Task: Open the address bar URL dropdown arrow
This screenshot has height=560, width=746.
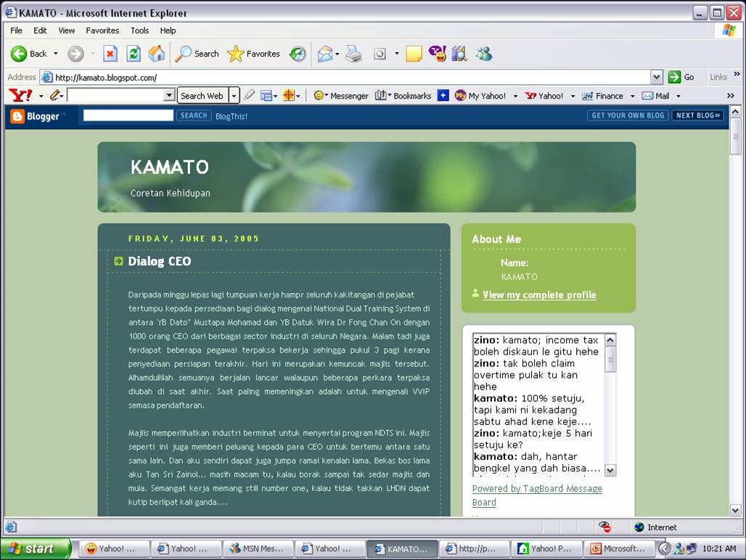Action: pos(657,77)
